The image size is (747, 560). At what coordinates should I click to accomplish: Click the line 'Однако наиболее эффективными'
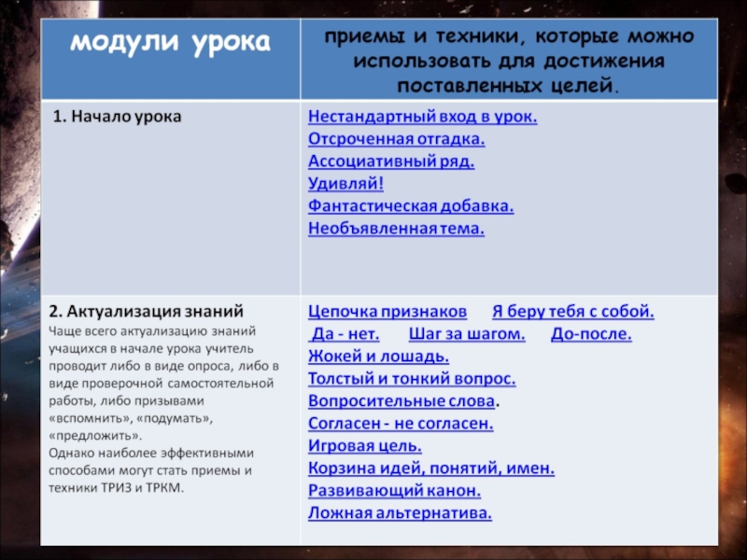coord(151,453)
